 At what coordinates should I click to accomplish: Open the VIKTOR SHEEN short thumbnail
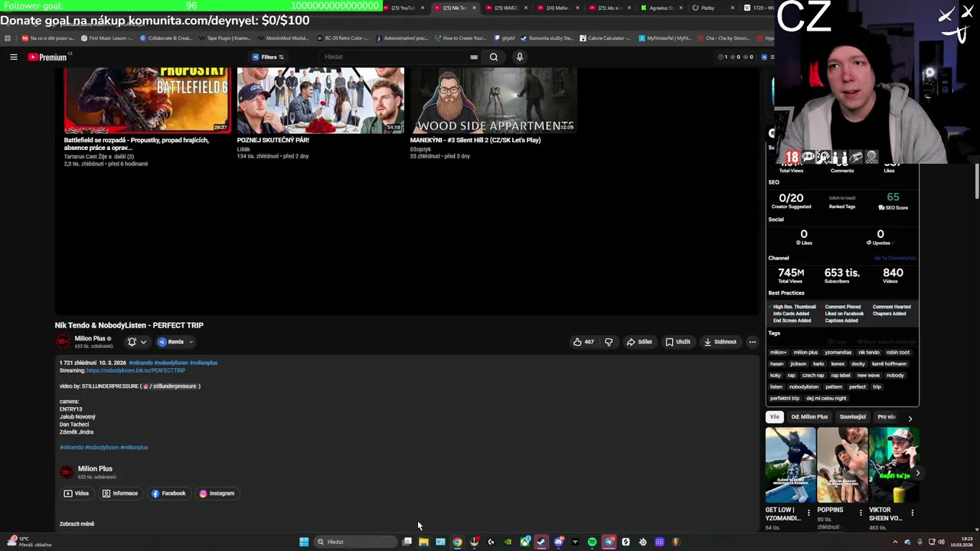pos(894,465)
